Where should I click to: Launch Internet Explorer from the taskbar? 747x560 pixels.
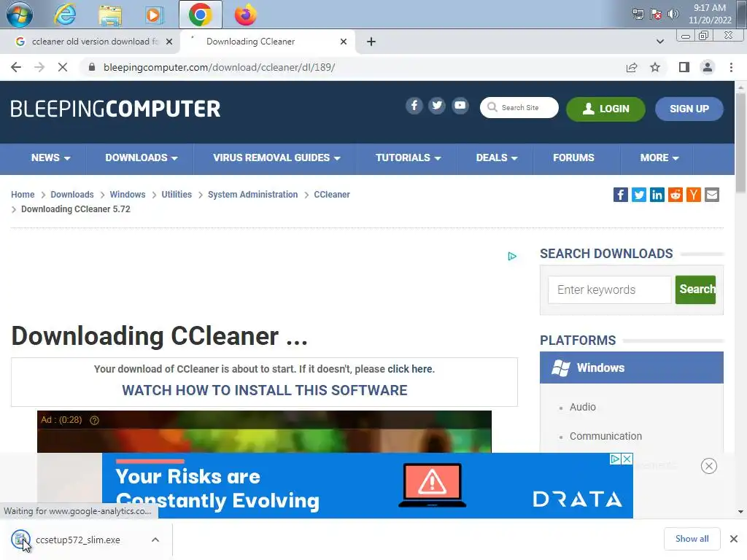pyautogui.click(x=65, y=15)
